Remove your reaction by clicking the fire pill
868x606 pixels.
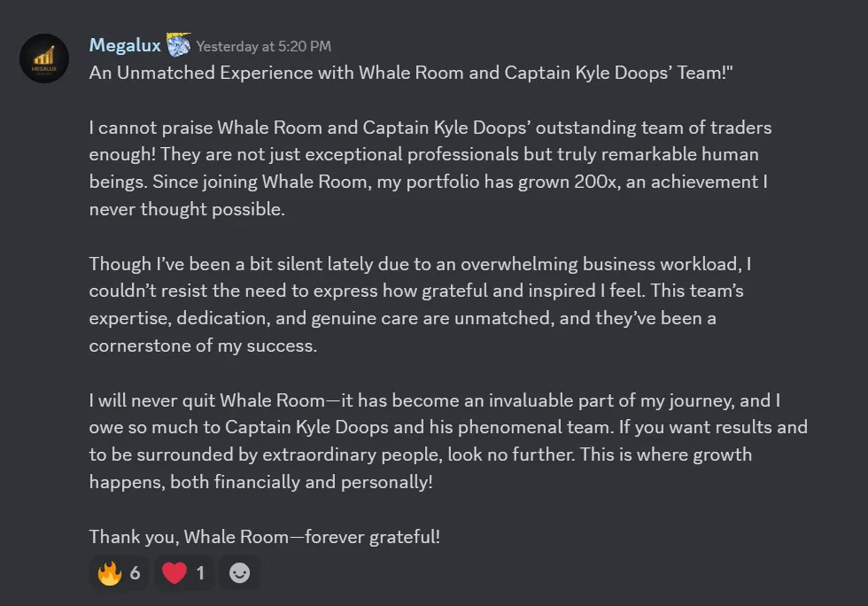coord(119,572)
